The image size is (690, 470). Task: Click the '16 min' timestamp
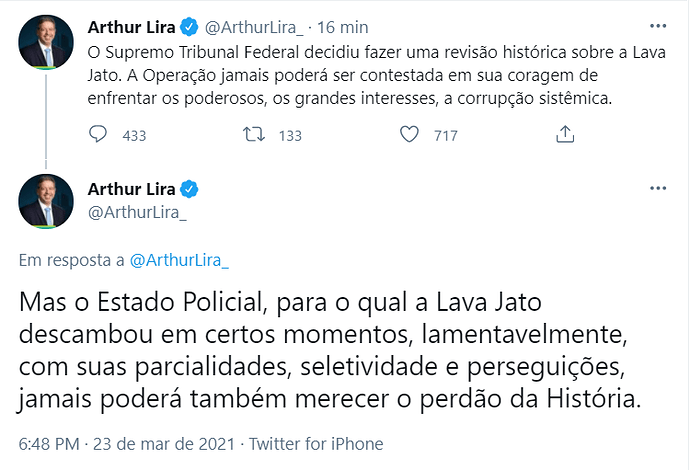click(343, 27)
